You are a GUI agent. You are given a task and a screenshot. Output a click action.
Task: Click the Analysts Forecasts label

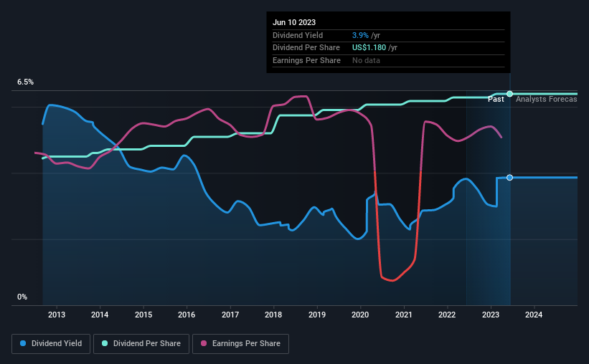pos(547,99)
